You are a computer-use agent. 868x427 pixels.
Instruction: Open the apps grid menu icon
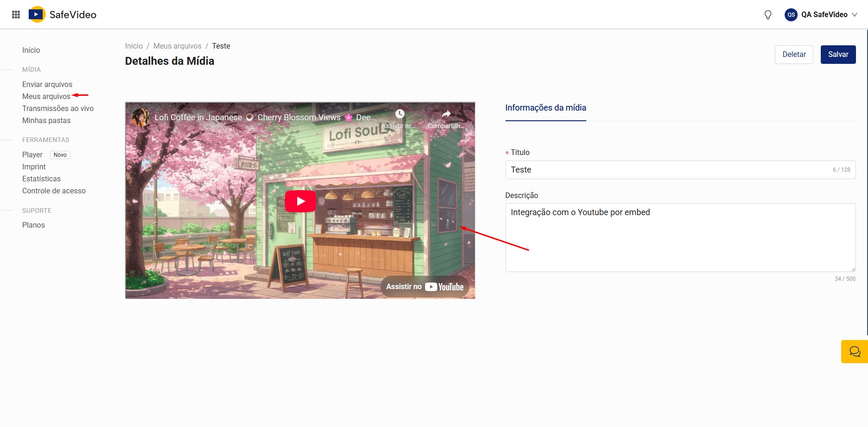(x=16, y=14)
